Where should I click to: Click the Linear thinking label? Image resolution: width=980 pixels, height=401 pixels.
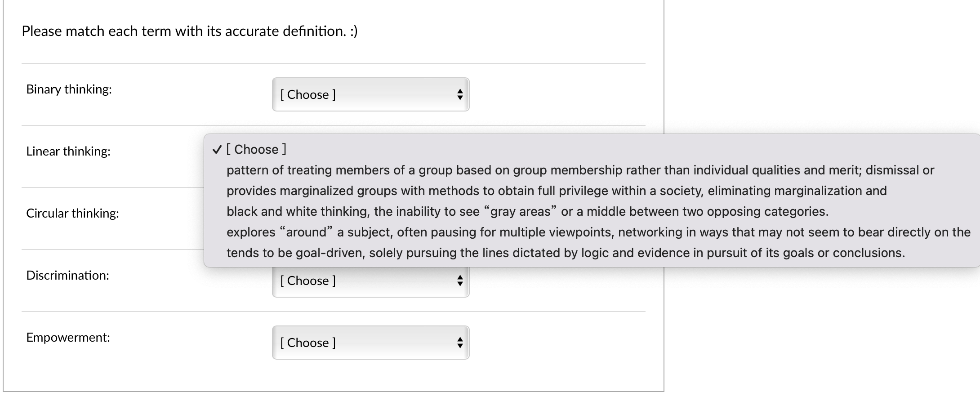(x=67, y=151)
